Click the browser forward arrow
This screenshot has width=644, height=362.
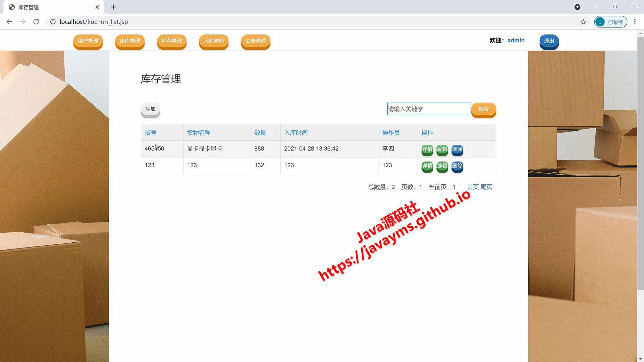[x=22, y=22]
